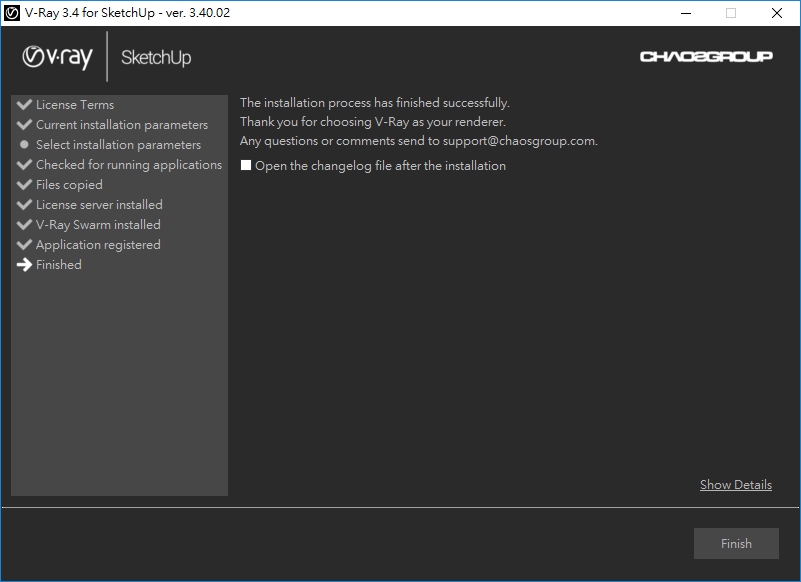Enable Open the changelog file checkbox

tap(246, 165)
